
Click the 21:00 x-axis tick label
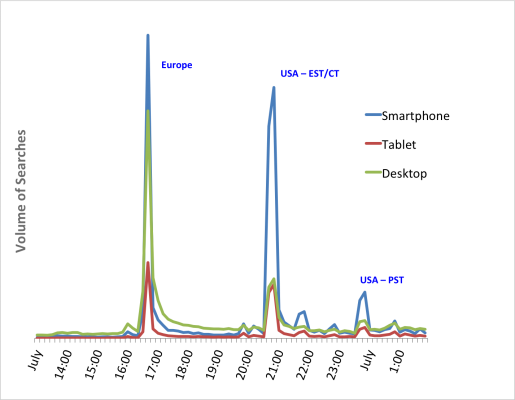(276, 364)
